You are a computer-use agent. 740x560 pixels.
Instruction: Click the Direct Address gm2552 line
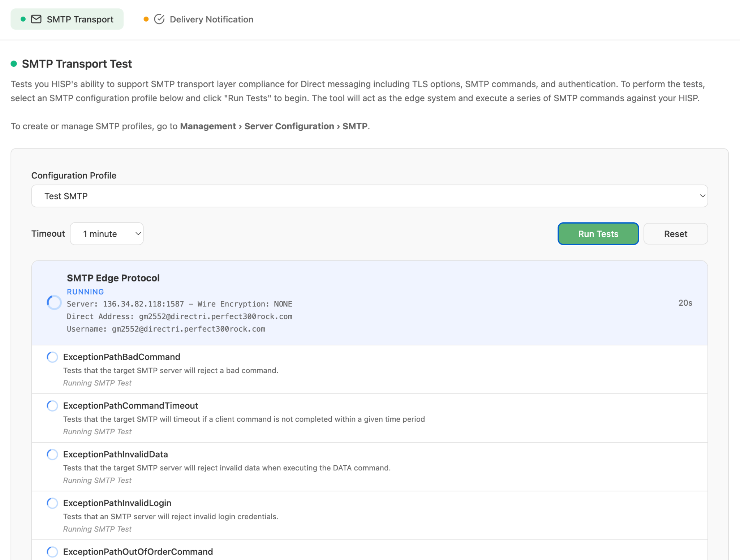(x=180, y=316)
